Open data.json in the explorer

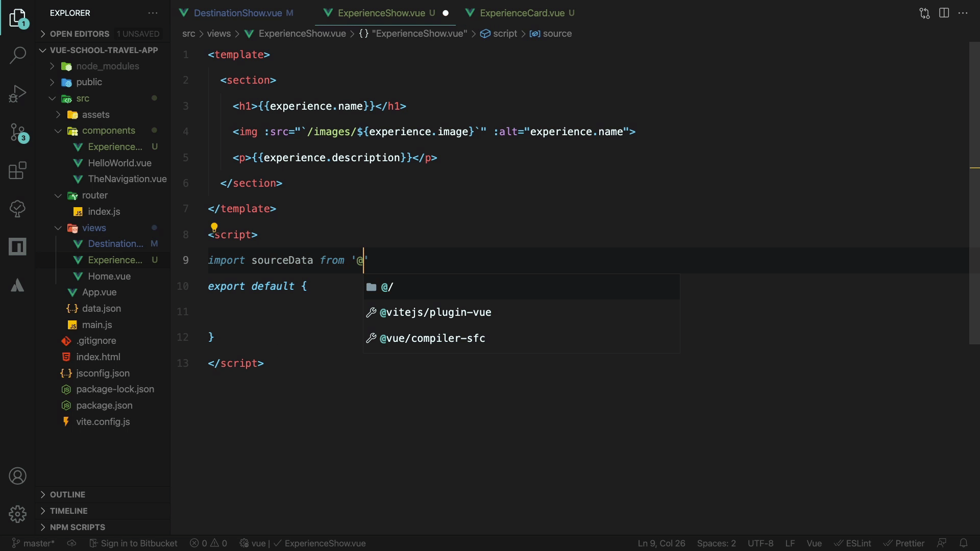pos(101,309)
